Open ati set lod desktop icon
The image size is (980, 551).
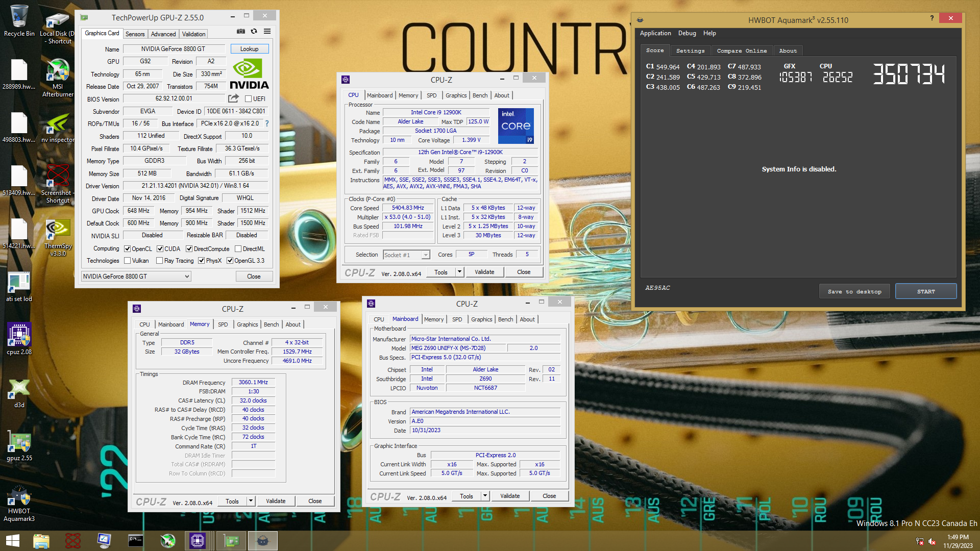(x=19, y=287)
